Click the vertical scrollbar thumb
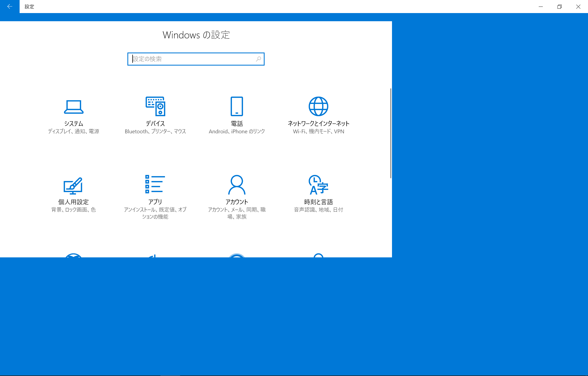Screen dimensions: 588x376 tap(391, 133)
